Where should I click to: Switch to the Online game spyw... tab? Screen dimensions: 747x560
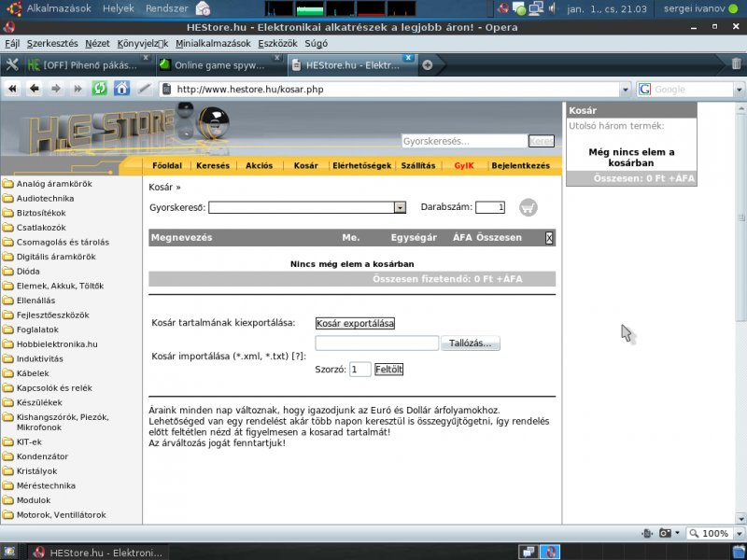(x=219, y=65)
